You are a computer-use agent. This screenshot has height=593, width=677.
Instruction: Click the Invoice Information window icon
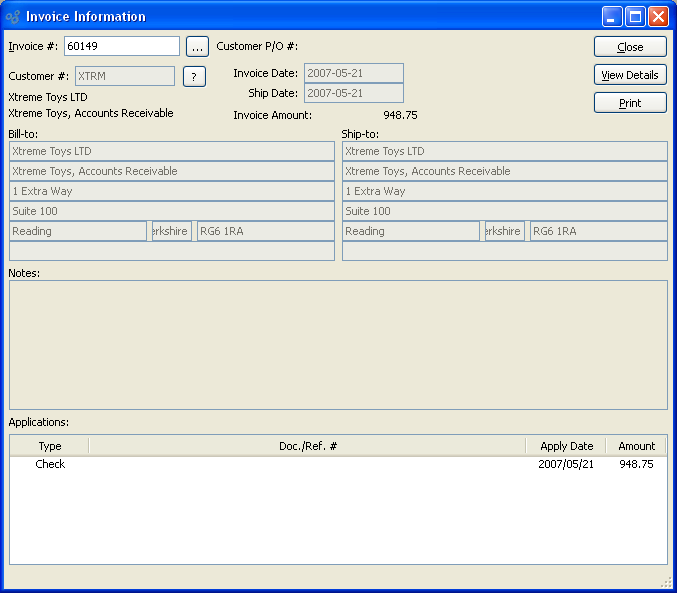13,16
